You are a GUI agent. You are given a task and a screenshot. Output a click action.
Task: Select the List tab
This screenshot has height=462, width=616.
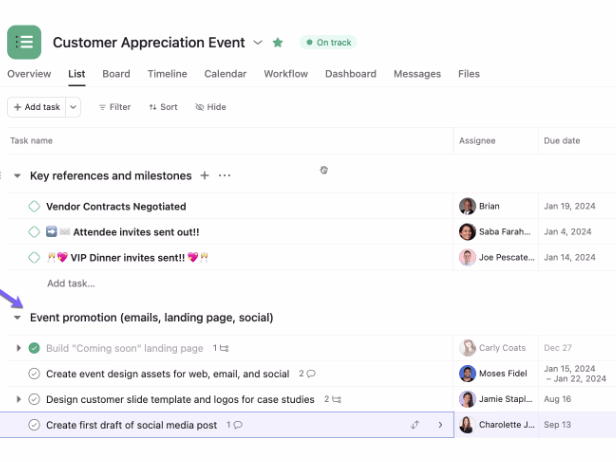click(77, 74)
